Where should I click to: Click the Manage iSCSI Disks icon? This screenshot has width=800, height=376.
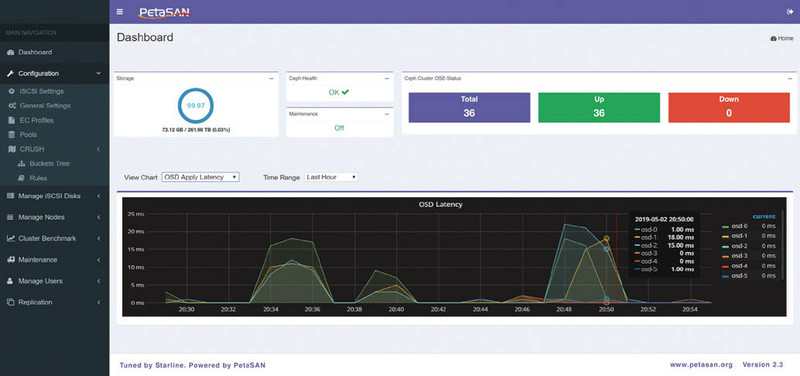click(11, 196)
